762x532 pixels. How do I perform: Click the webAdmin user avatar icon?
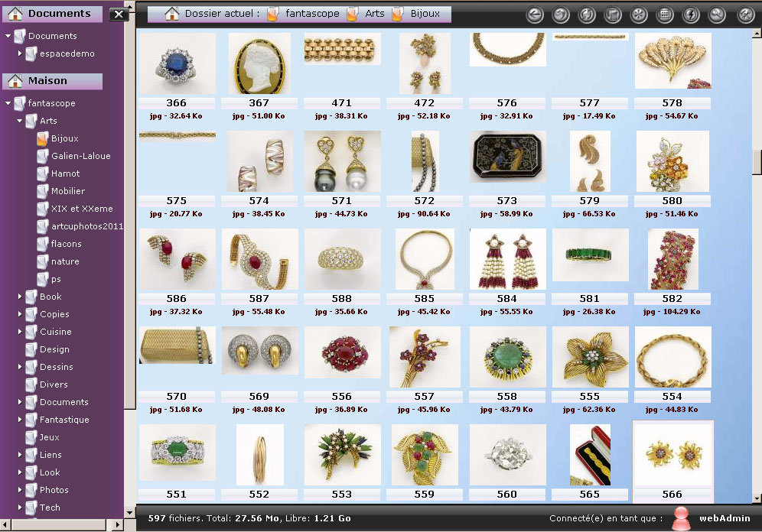[x=681, y=518]
